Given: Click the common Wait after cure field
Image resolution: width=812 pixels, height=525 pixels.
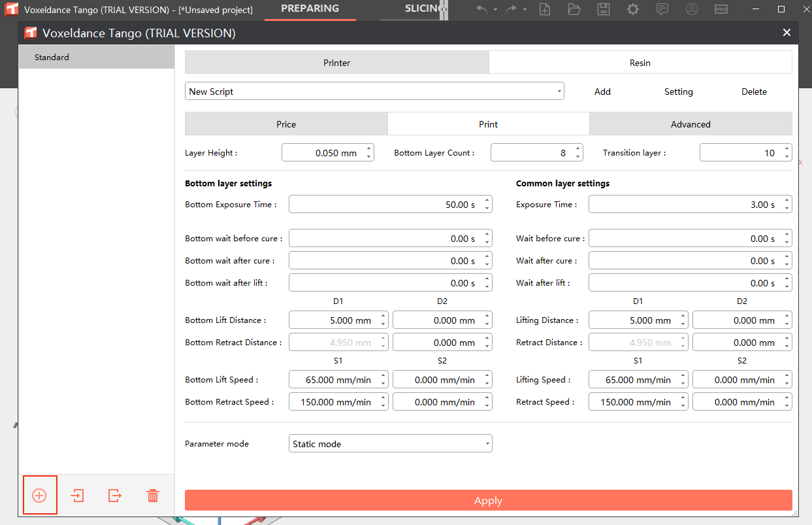Looking at the screenshot, I should (690, 261).
